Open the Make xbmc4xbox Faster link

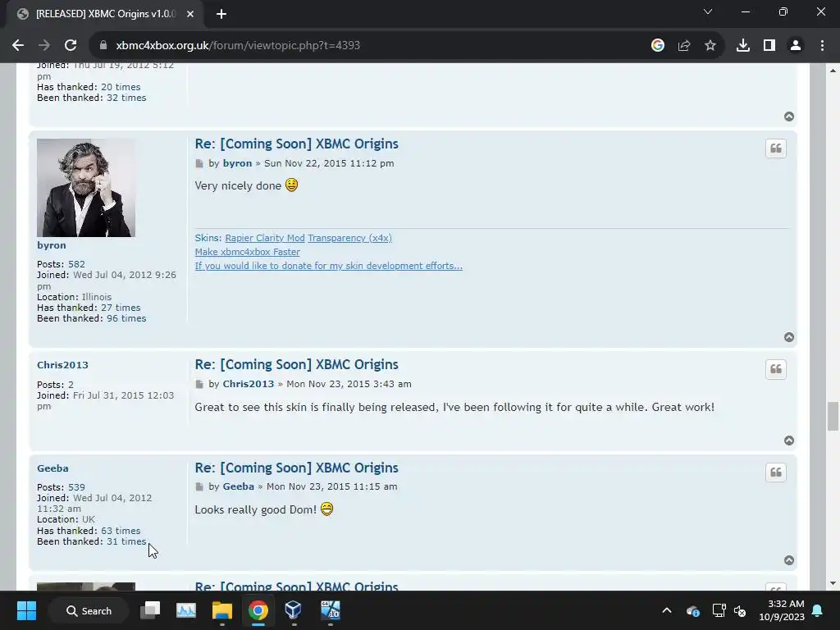(x=247, y=252)
